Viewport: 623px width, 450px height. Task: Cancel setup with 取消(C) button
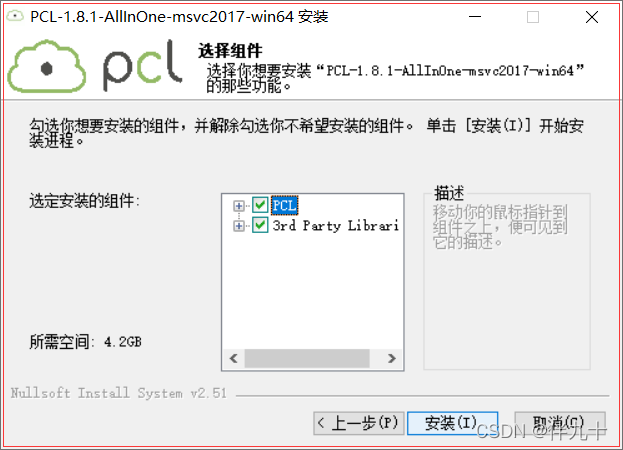coord(560,423)
